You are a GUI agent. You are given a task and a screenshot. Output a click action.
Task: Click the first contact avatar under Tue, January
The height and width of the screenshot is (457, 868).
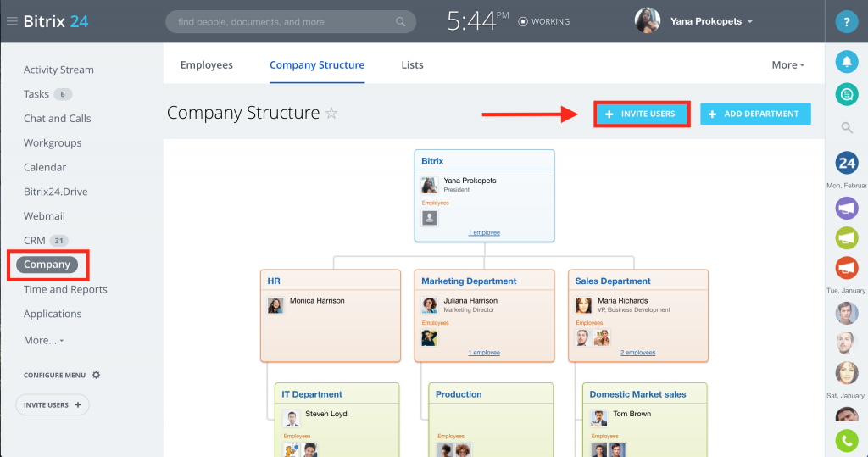(847, 313)
